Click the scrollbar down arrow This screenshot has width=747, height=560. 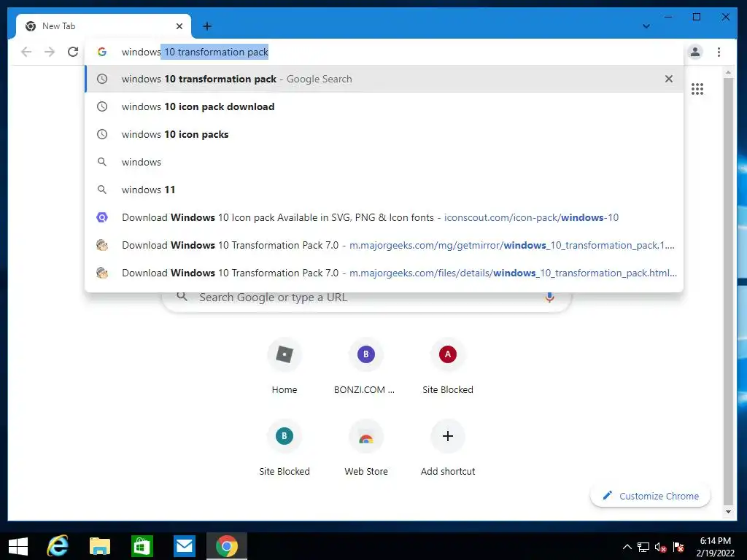point(728,512)
